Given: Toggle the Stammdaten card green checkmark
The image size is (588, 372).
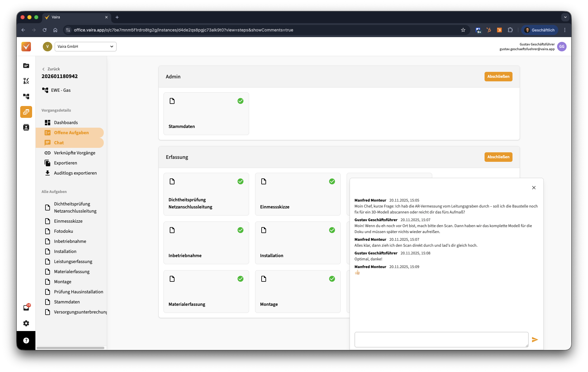Looking at the screenshot, I should pos(240,101).
